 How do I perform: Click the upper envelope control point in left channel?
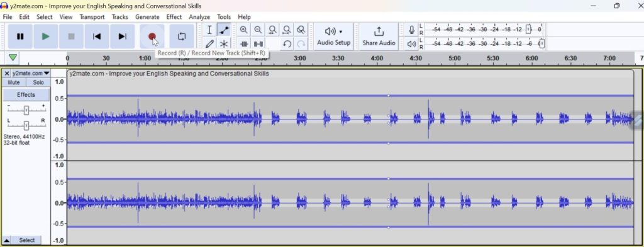point(389,96)
